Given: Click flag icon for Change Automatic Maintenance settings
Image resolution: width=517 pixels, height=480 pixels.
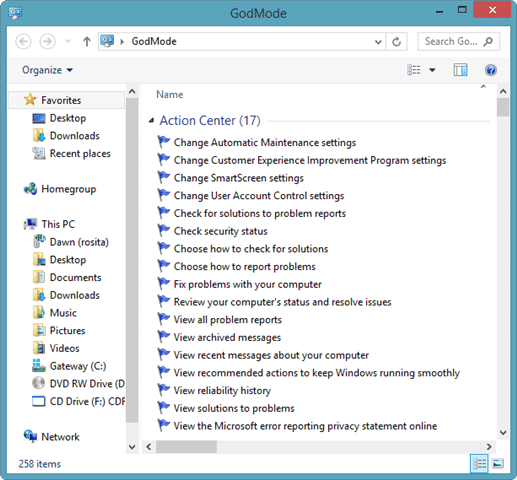Looking at the screenshot, I should pyautogui.click(x=164, y=142).
